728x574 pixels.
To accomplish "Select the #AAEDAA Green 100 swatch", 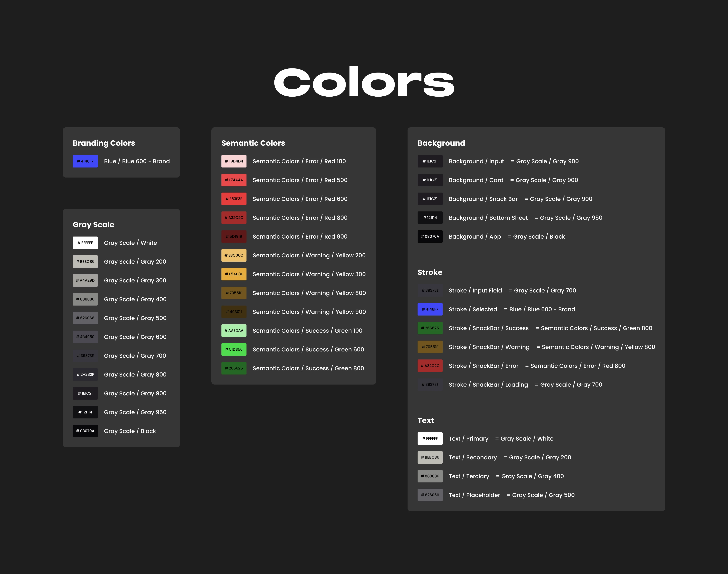I will pyautogui.click(x=234, y=331).
